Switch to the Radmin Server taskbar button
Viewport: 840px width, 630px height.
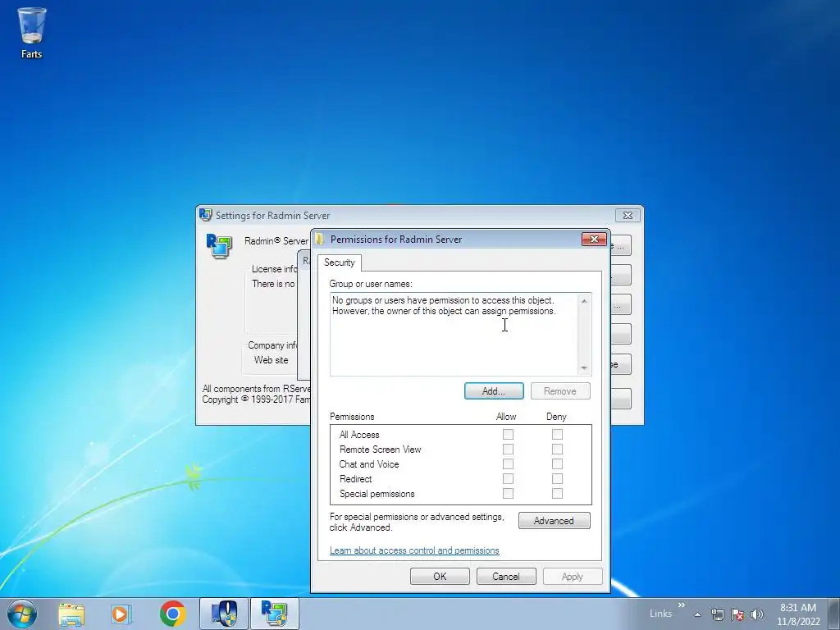[274, 614]
